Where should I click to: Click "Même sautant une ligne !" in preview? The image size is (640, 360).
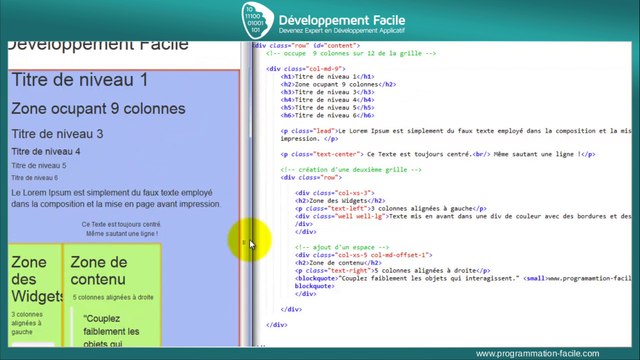122,234
